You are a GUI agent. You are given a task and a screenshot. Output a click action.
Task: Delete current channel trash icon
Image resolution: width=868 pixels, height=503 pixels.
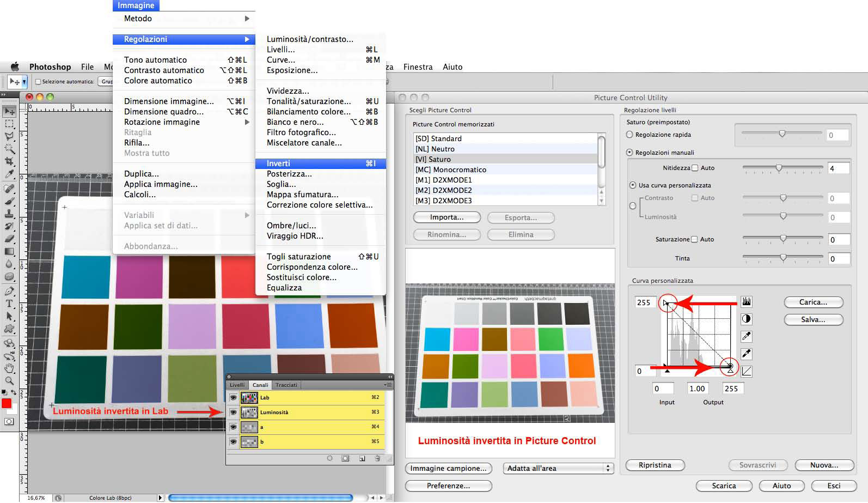[x=377, y=458]
